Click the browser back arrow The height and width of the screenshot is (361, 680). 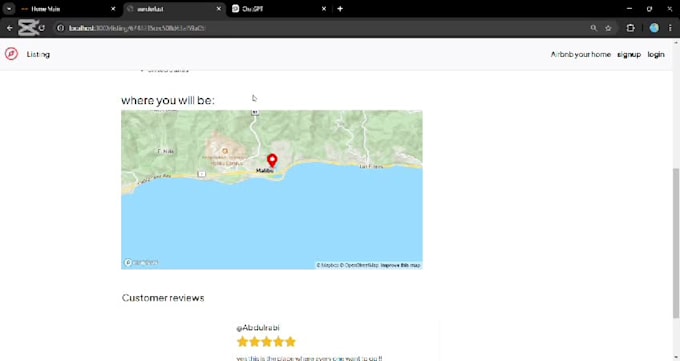(x=10, y=28)
